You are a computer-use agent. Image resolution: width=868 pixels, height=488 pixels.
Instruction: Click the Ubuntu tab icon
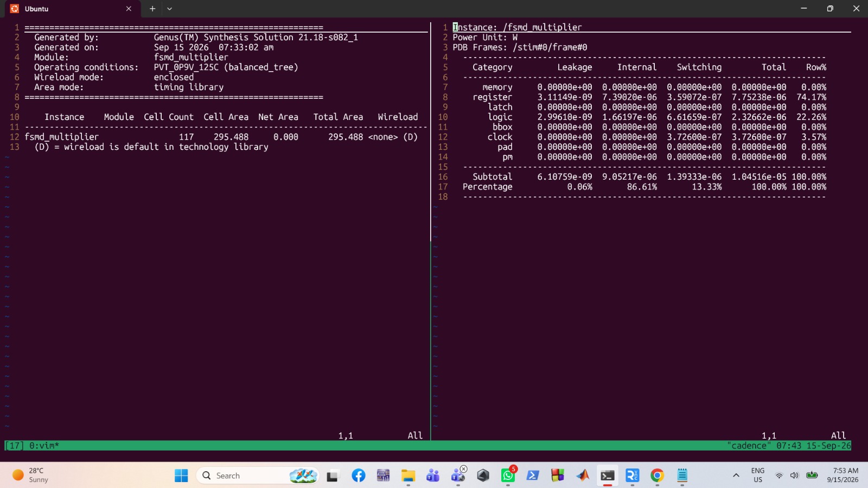(15, 9)
